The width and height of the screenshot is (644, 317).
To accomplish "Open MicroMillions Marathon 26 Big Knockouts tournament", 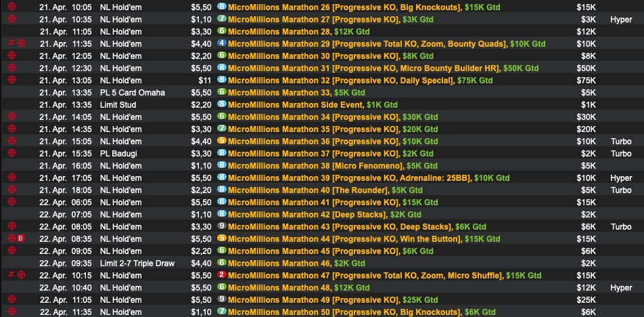I will tap(364, 7).
